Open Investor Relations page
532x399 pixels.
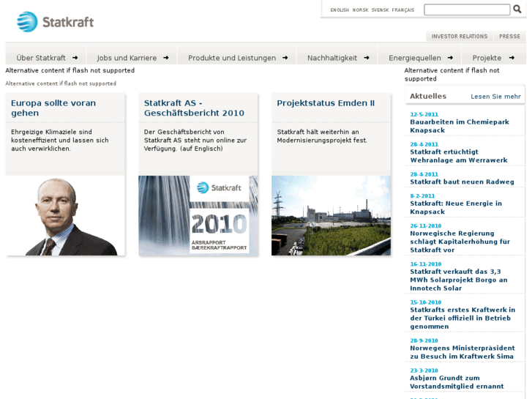[460, 37]
